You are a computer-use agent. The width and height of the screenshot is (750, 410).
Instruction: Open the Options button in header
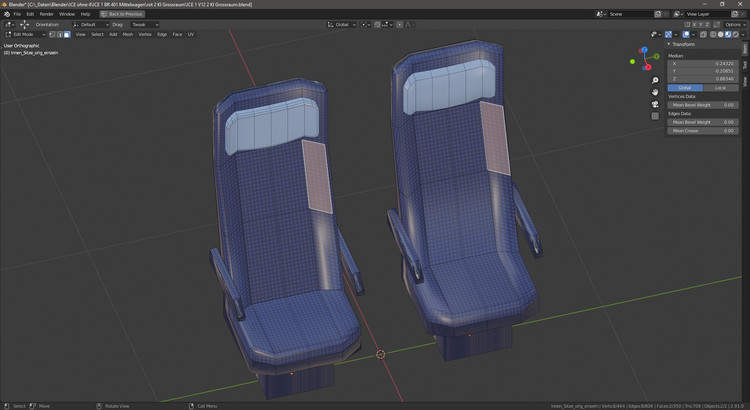pos(734,24)
